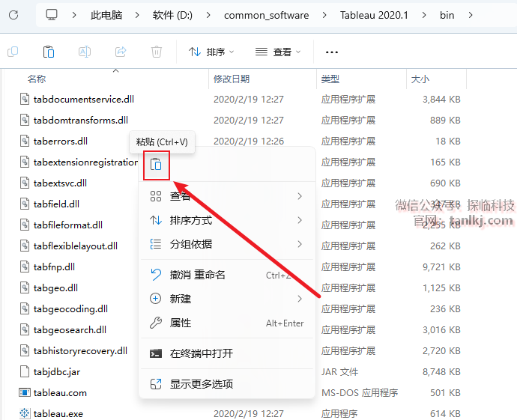Expand chevron after bin breadcrumb
Screen dimensions: 517x420
471,15
